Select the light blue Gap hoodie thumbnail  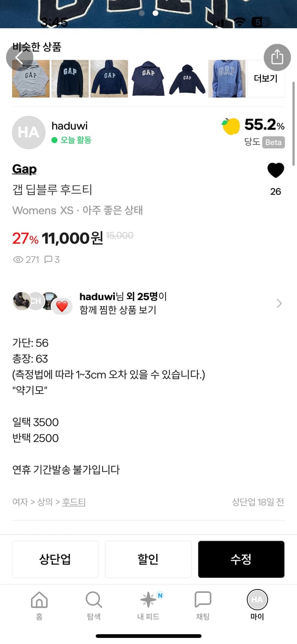(227, 79)
